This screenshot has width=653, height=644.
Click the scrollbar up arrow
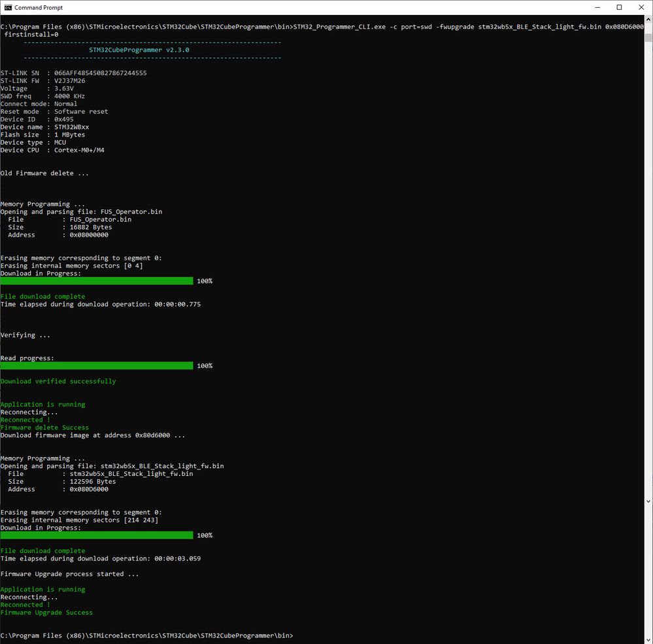pos(648,19)
